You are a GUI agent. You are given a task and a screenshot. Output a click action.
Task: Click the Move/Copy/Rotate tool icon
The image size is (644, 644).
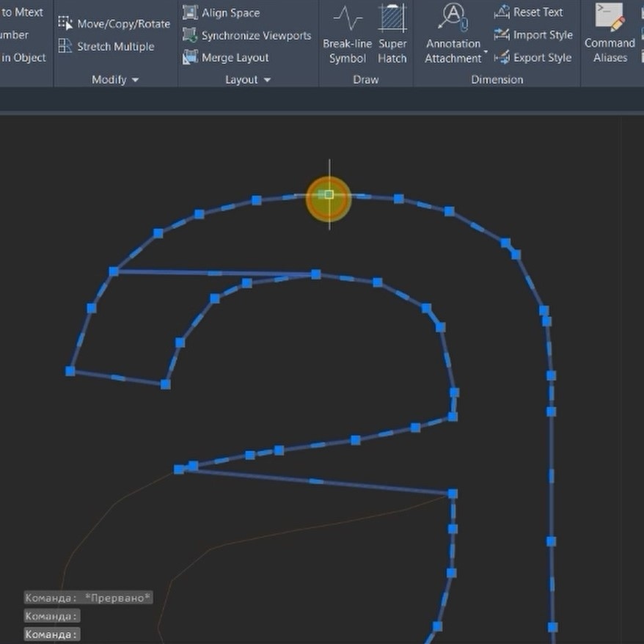click(65, 23)
